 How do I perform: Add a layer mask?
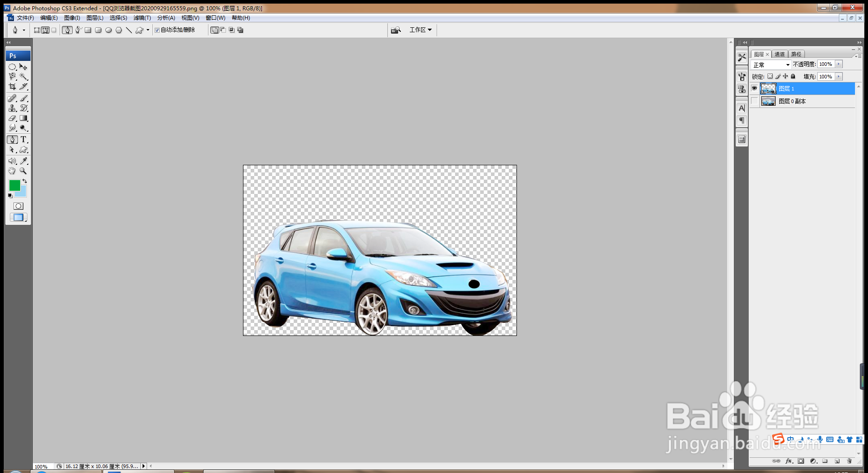[801, 461]
